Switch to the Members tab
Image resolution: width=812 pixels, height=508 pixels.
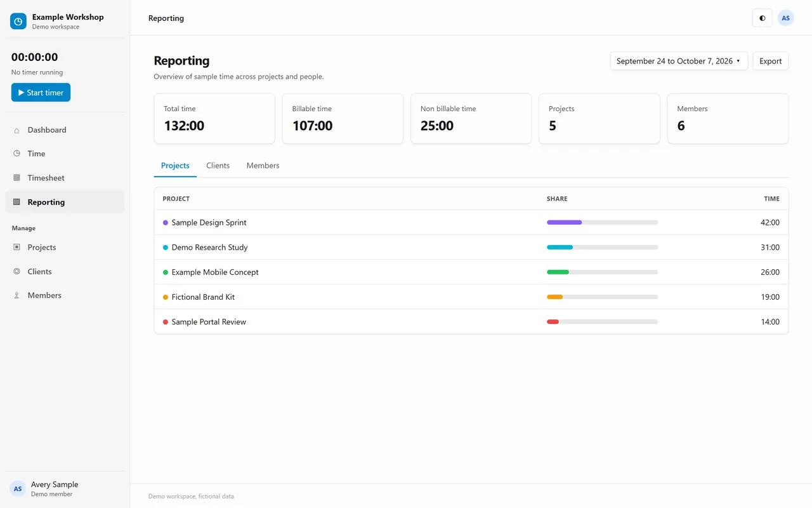click(x=263, y=166)
